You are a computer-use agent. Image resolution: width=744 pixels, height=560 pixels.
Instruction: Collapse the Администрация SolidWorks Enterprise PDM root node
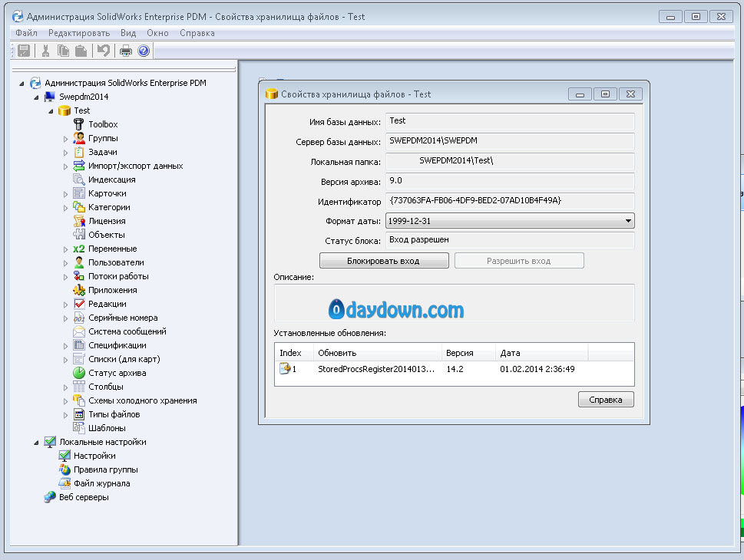click(x=21, y=84)
